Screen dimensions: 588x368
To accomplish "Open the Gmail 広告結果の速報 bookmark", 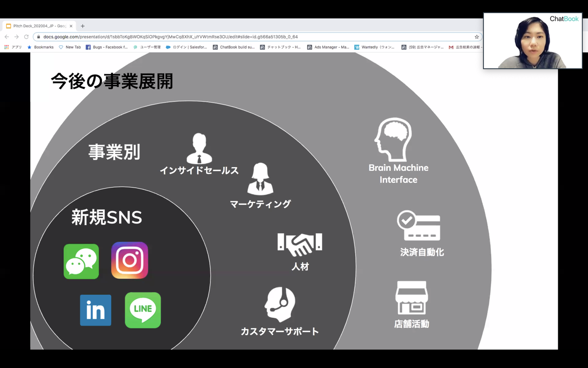I will point(465,47).
